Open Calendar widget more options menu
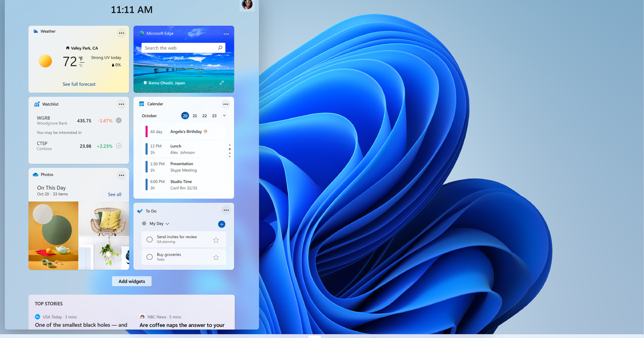644x338 pixels. 226,104
